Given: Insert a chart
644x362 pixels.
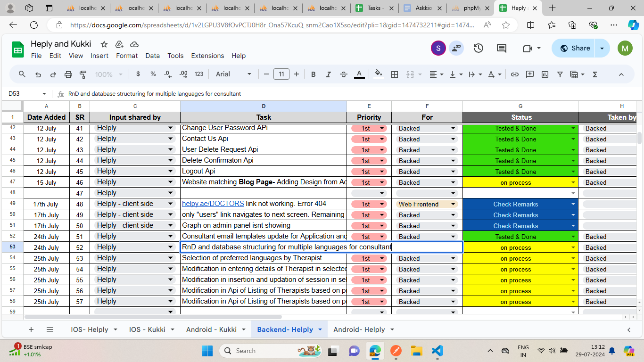Looking at the screenshot, I should [x=545, y=74].
